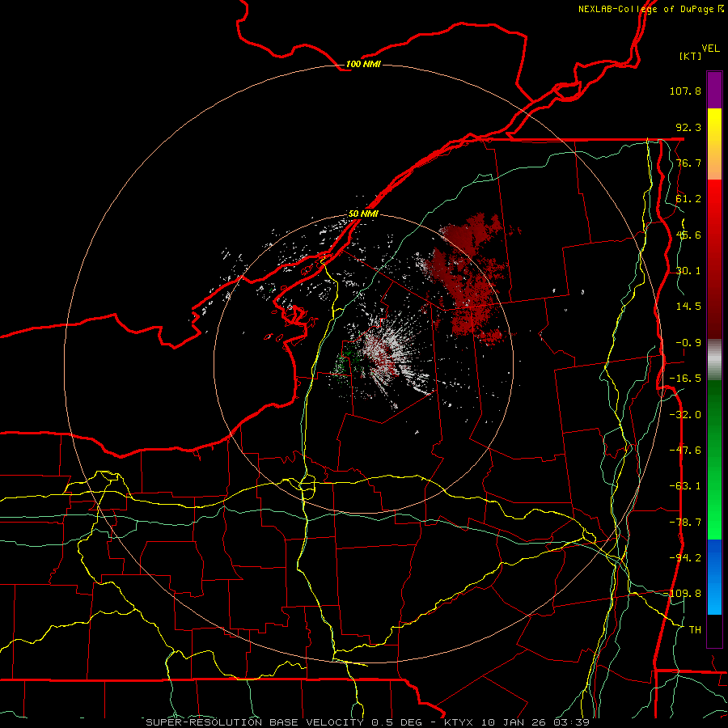Click the 30.1 velocity scale value
The width and height of the screenshot is (728, 728).
click(x=688, y=271)
